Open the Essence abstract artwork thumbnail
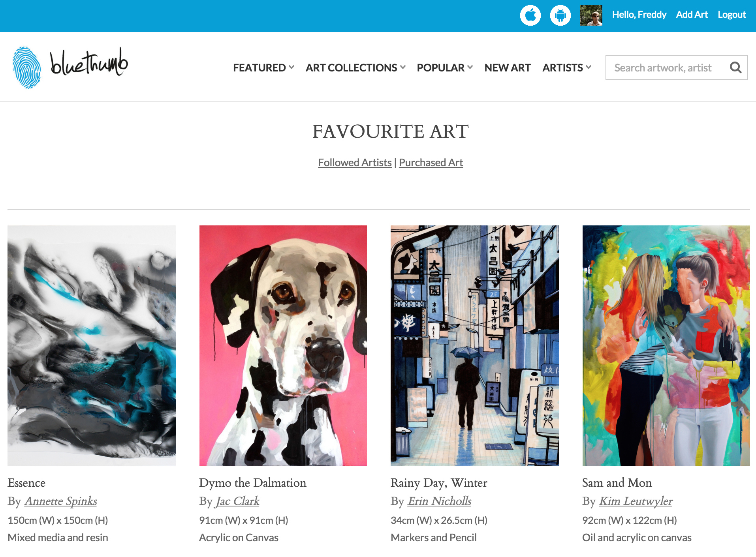The height and width of the screenshot is (557, 756). click(92, 346)
